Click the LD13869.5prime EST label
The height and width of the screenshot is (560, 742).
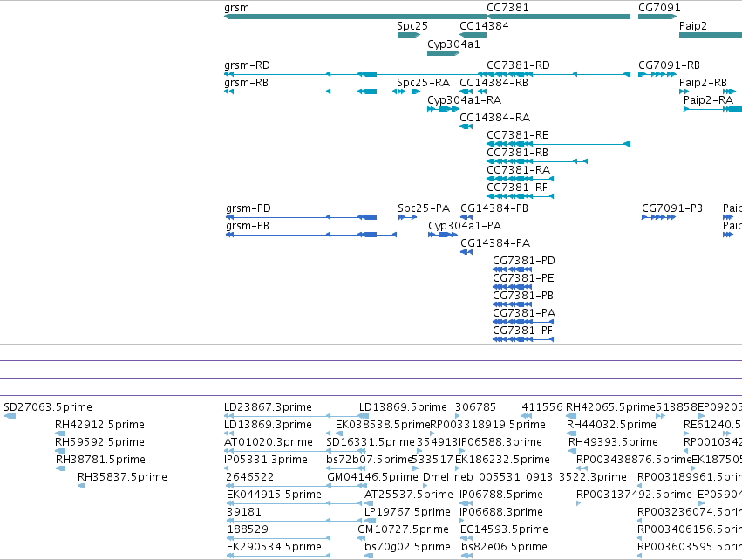pos(403,407)
